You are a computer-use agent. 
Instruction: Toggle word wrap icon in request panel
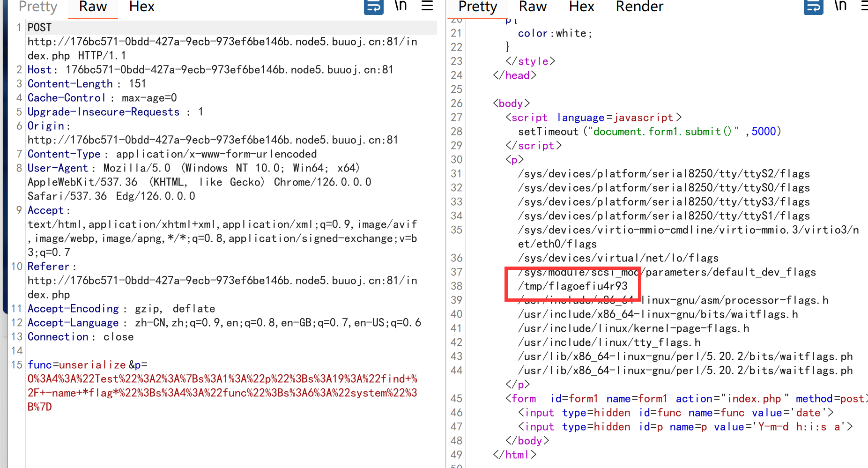373,7
